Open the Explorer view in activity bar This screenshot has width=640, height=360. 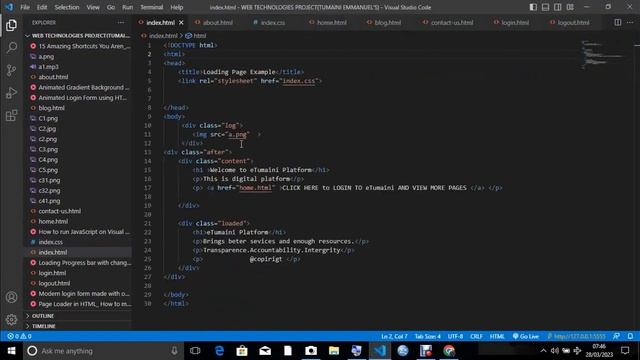point(11,25)
